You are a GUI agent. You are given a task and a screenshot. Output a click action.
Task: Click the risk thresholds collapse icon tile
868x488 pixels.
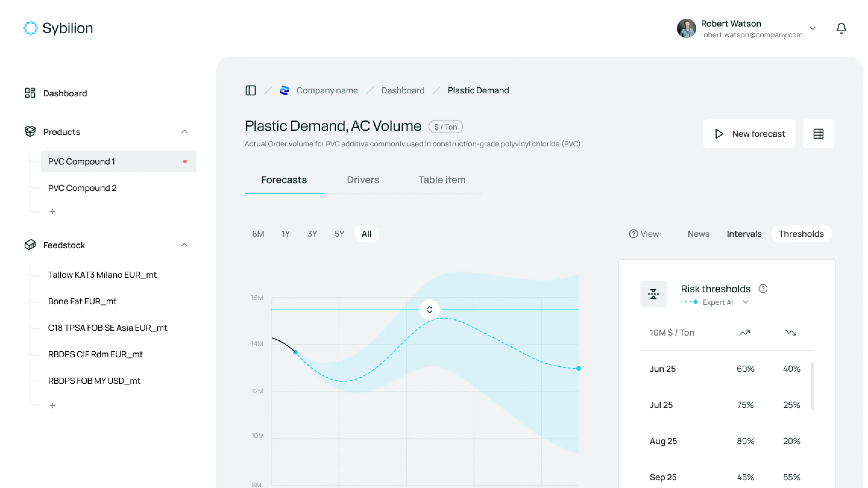[x=653, y=294]
